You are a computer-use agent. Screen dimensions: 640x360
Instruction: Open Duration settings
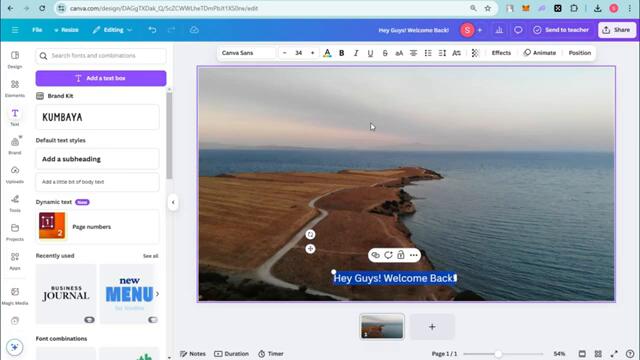coord(231,353)
